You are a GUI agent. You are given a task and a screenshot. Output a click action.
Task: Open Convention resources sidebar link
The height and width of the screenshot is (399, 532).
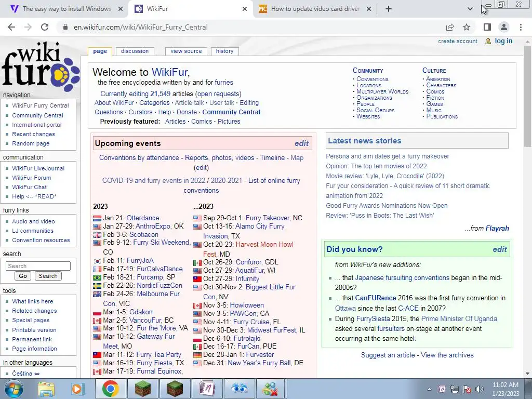click(41, 240)
